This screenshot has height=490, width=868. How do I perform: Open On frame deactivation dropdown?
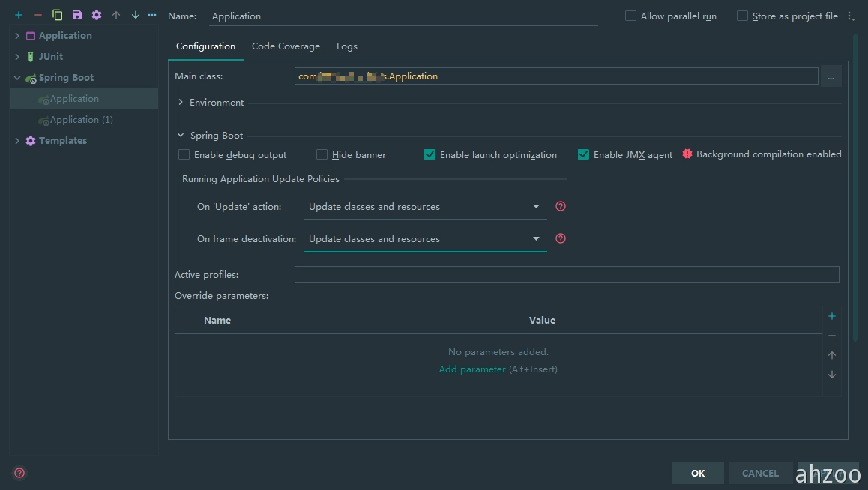(x=424, y=239)
